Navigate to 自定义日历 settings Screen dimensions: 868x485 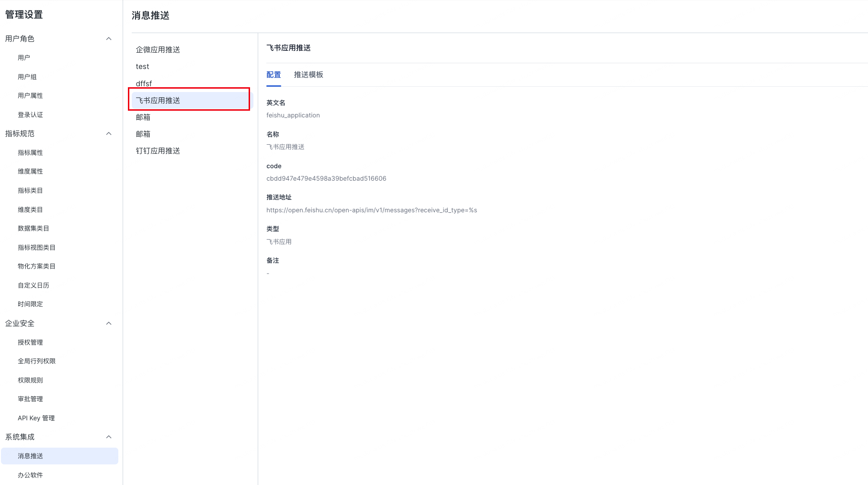34,286
